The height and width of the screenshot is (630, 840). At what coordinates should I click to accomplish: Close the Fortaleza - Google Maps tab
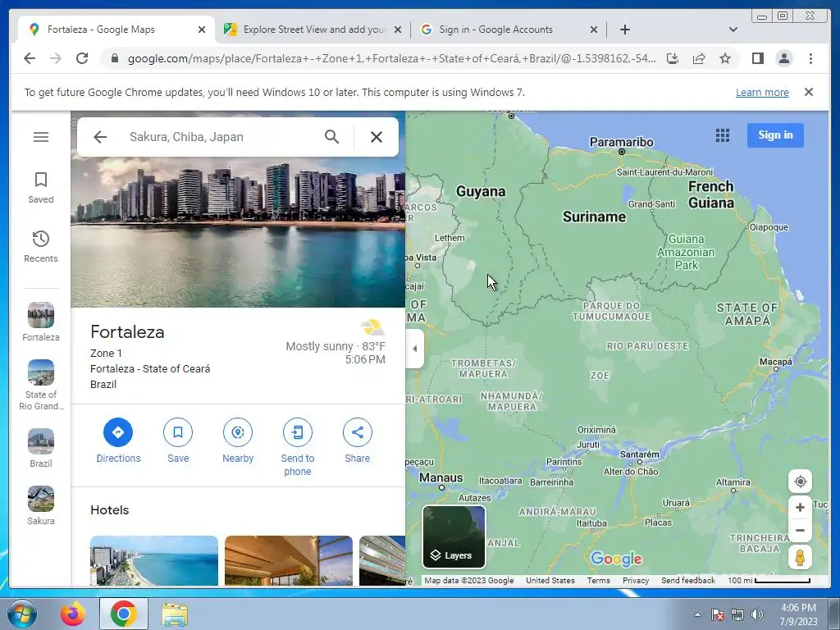(202, 30)
